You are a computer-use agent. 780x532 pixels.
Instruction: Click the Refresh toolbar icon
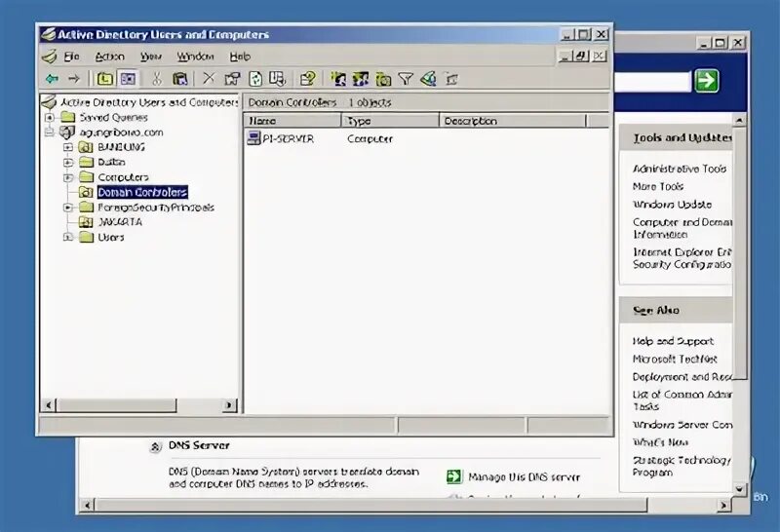click(255, 79)
